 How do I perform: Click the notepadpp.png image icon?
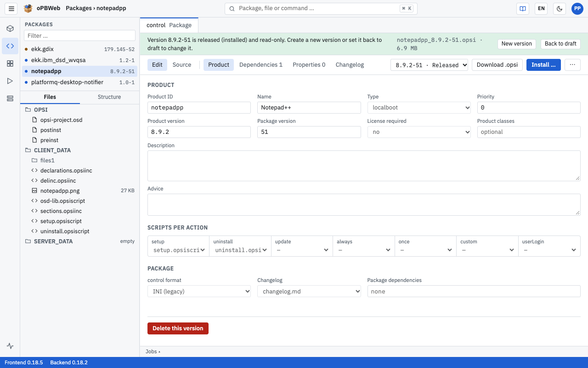pos(34,191)
